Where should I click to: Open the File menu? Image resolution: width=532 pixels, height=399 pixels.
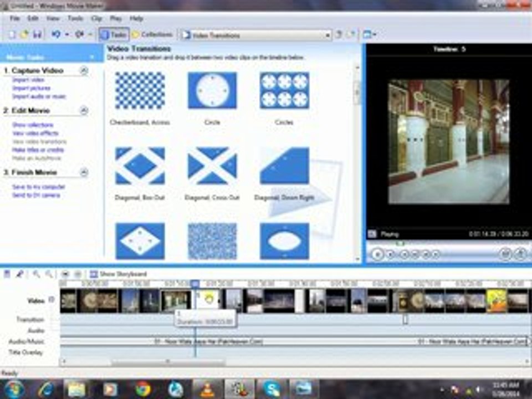click(14, 18)
